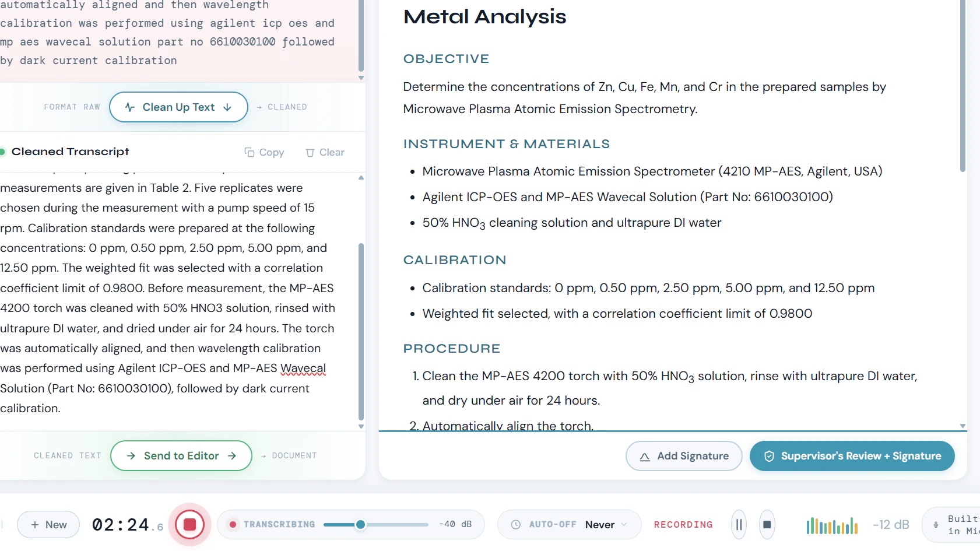Click the Clean Up Text button

[178, 107]
